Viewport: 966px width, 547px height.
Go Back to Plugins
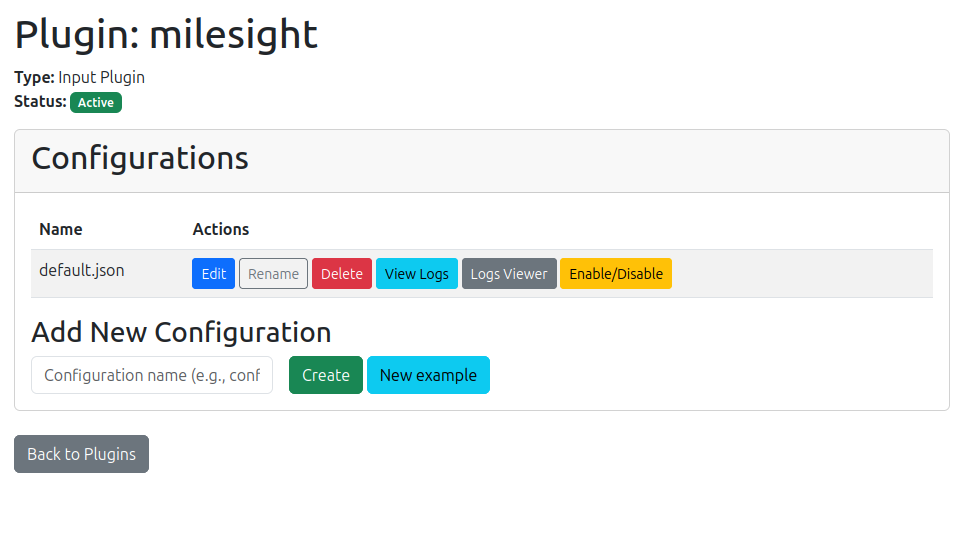pos(81,454)
